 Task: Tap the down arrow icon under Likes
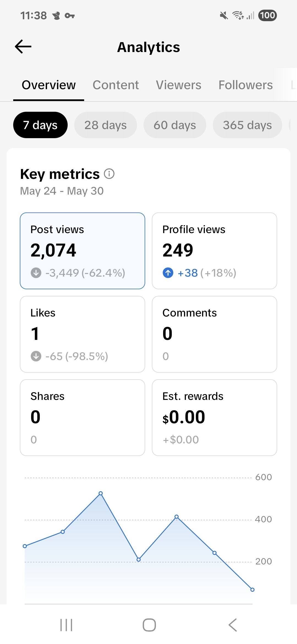click(36, 356)
